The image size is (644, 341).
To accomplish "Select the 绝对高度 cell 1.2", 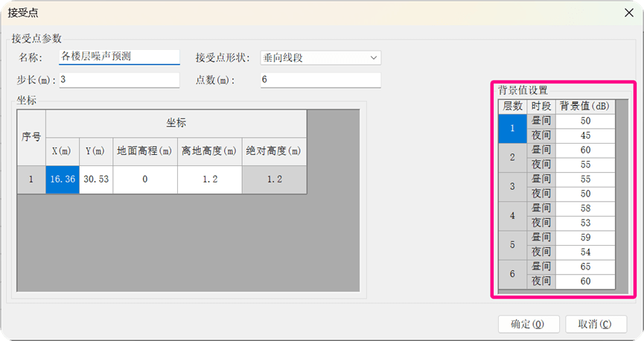I will [275, 179].
